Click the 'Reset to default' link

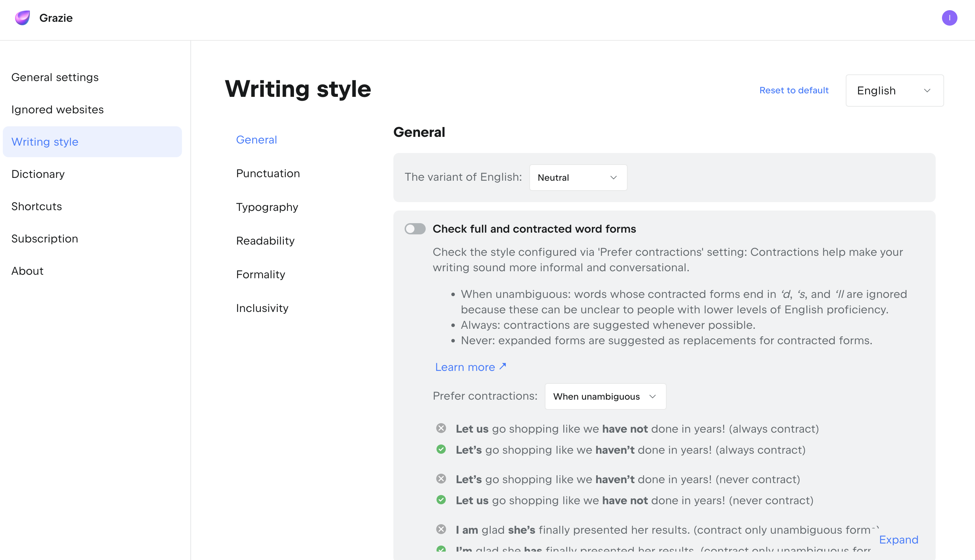point(794,91)
